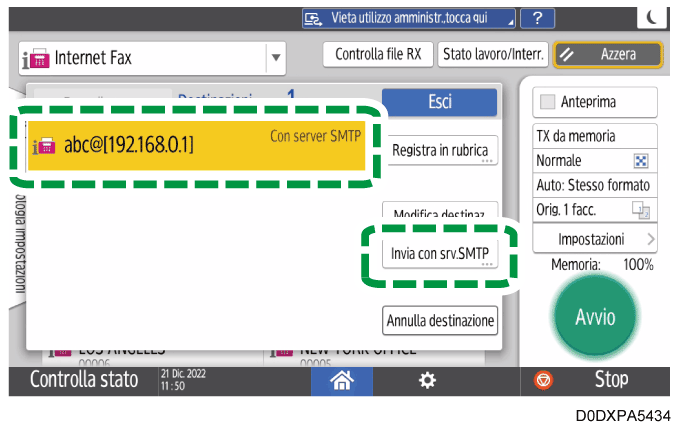Go to the Home screen icon
The height and width of the screenshot is (426, 675).
pyautogui.click(x=342, y=381)
